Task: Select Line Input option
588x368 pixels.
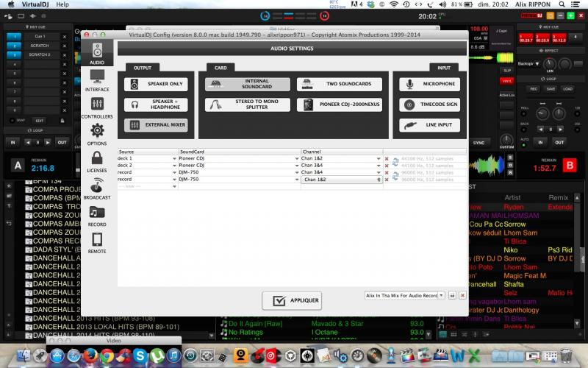Action: (429, 124)
